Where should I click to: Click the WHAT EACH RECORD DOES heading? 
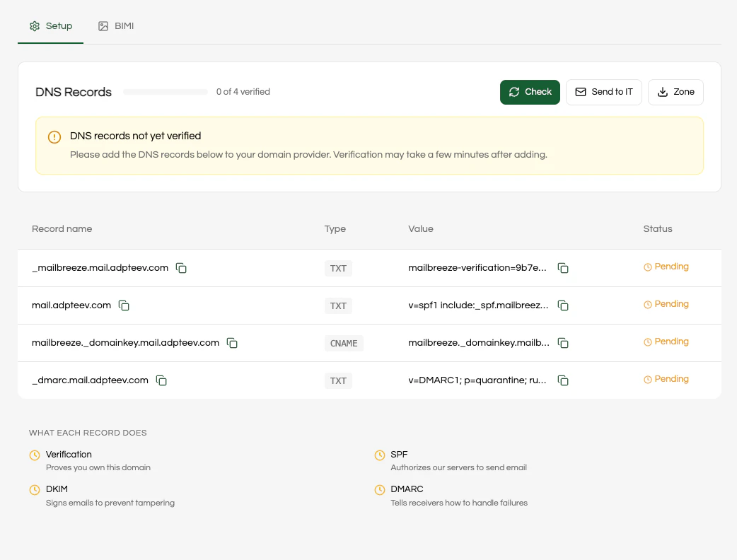coord(88,433)
